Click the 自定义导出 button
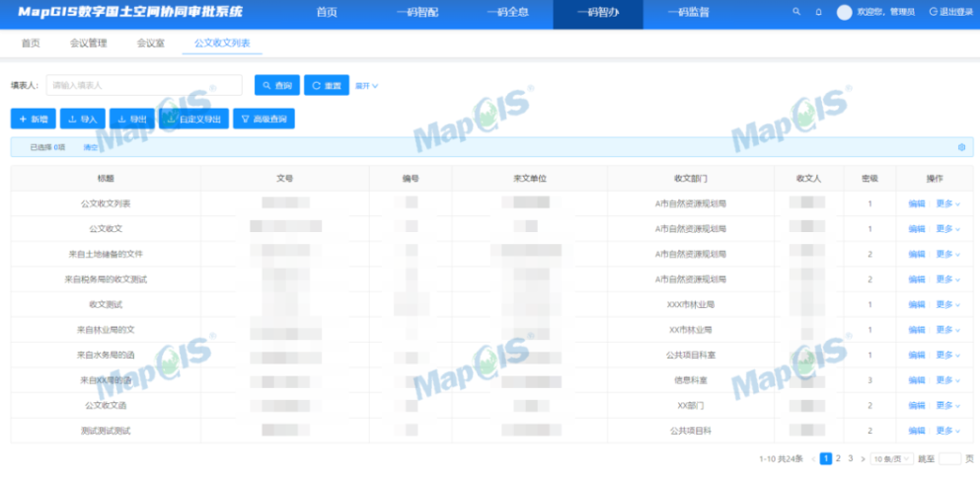 pyautogui.click(x=194, y=119)
